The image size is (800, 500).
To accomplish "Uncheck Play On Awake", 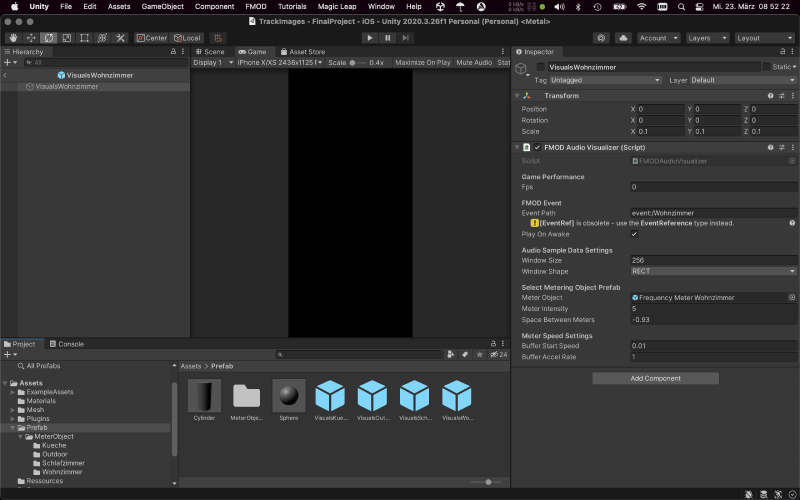I will tap(634, 234).
